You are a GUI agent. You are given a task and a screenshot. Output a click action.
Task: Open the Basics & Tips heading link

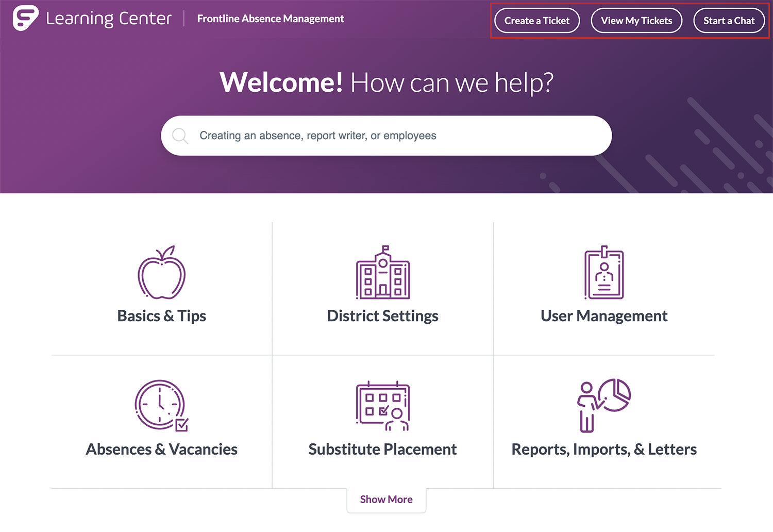tap(162, 316)
